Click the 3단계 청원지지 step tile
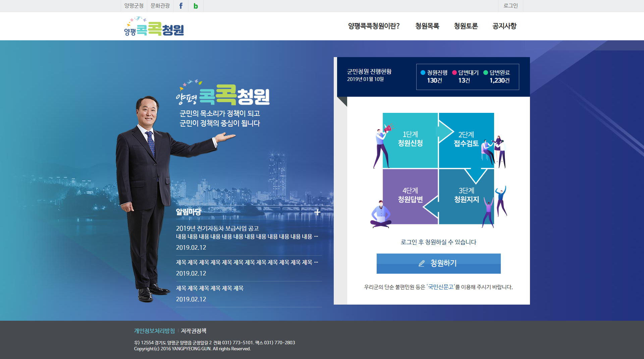This screenshot has height=359, width=644. pos(466,196)
